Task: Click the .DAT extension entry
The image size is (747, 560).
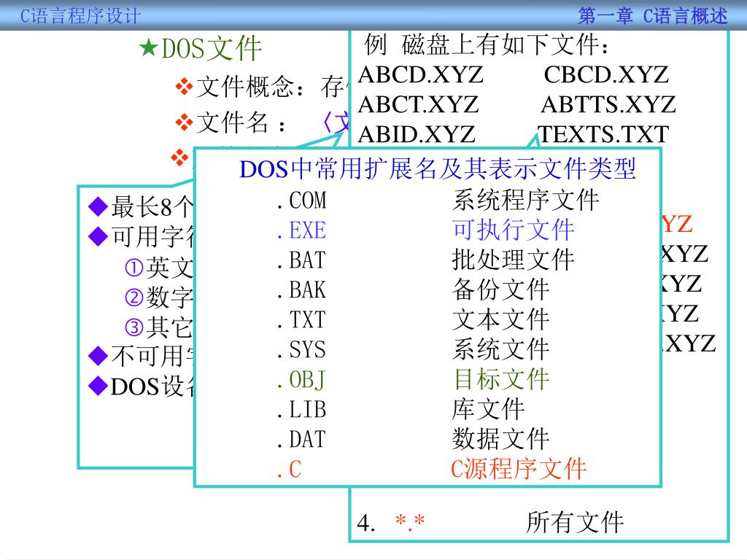Action: (x=301, y=440)
